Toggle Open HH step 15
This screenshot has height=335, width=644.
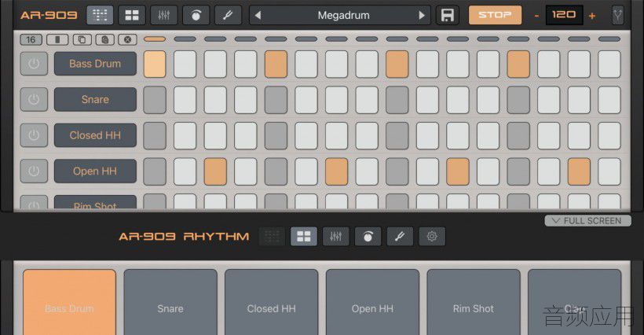coord(579,171)
